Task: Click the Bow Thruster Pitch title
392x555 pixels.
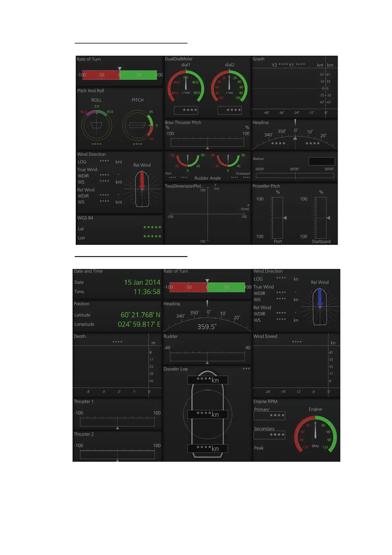Action: pos(183,123)
